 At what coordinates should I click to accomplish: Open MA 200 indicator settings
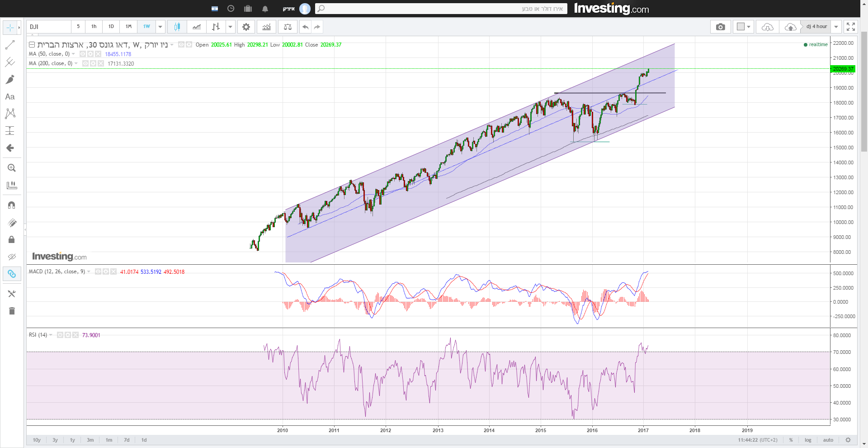click(x=93, y=63)
